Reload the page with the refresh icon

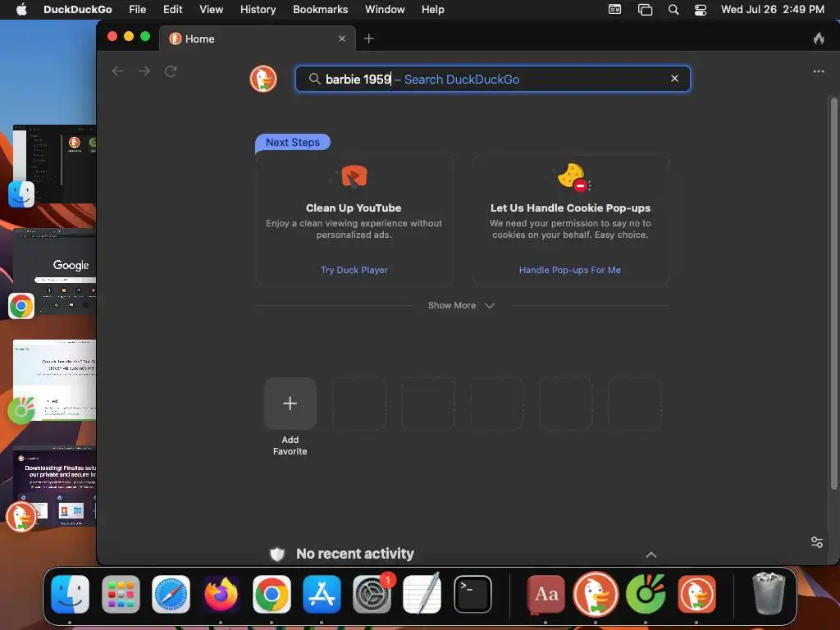[171, 71]
